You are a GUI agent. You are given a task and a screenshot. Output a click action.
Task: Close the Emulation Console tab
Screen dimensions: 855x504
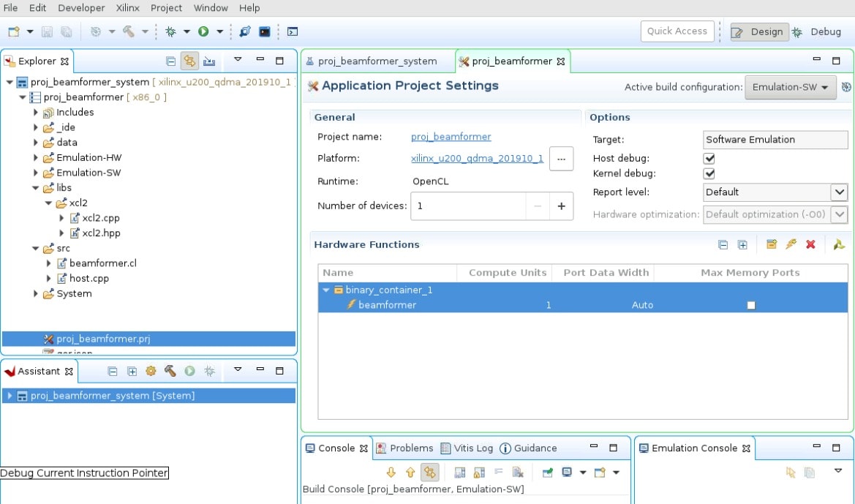point(747,448)
